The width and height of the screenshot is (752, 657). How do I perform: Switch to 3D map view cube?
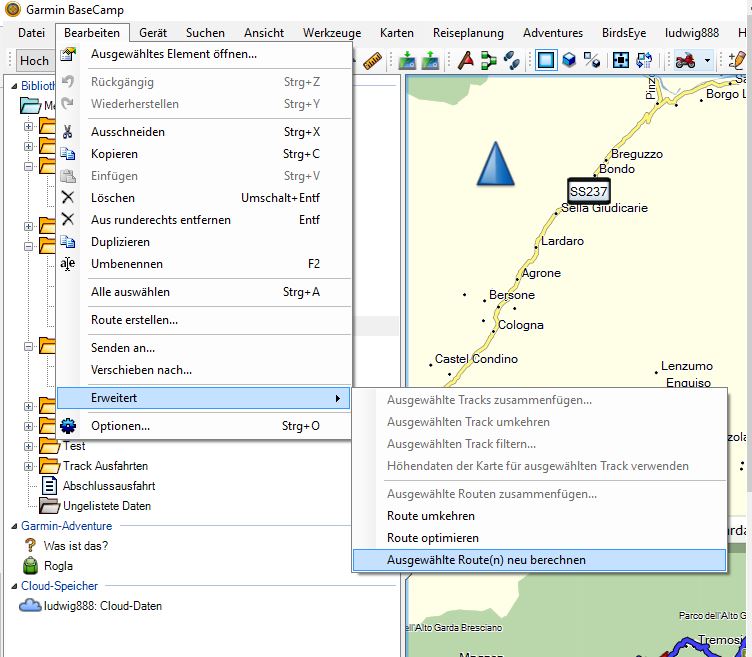[569, 61]
